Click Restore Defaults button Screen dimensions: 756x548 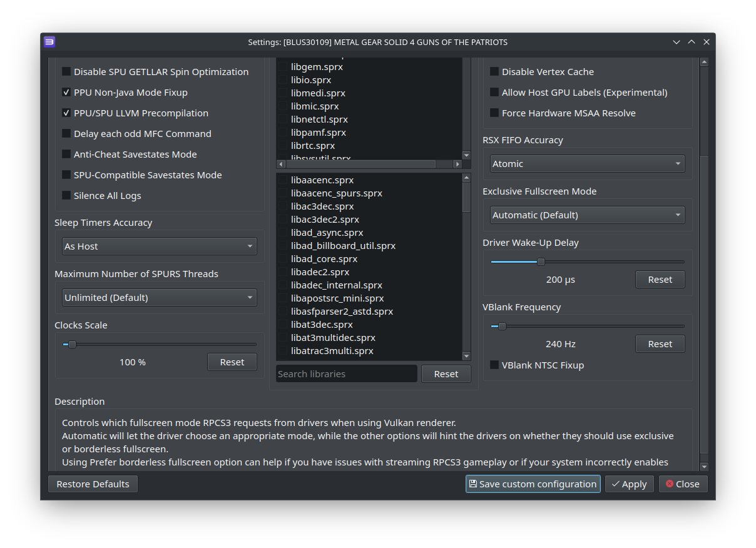(93, 484)
